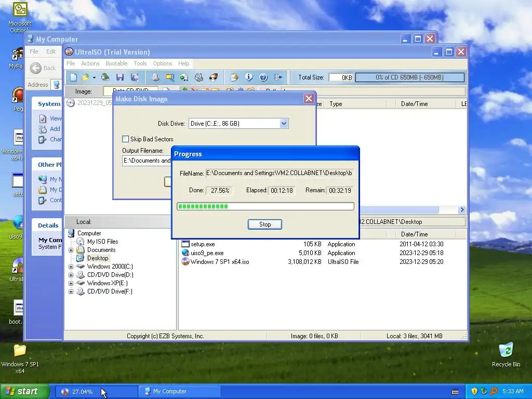The image size is (532, 399).
Task: Click the Save floppy disk icon
Action: click(120, 77)
